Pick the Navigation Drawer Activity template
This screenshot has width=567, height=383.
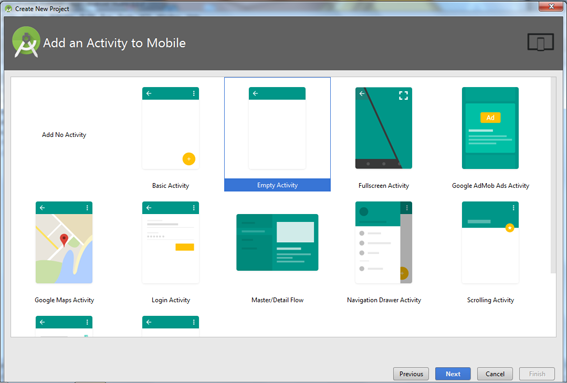coord(383,242)
